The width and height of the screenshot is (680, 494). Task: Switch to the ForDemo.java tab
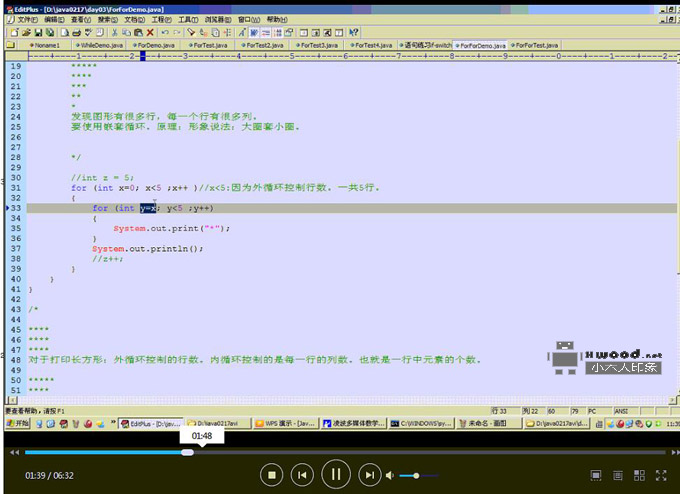[154, 45]
